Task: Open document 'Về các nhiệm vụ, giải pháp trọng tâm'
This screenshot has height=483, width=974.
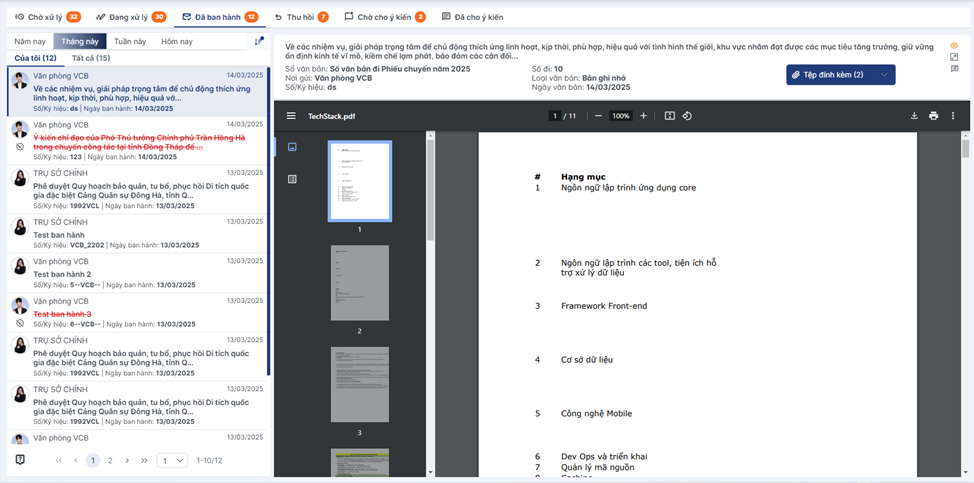Action: pos(135,92)
